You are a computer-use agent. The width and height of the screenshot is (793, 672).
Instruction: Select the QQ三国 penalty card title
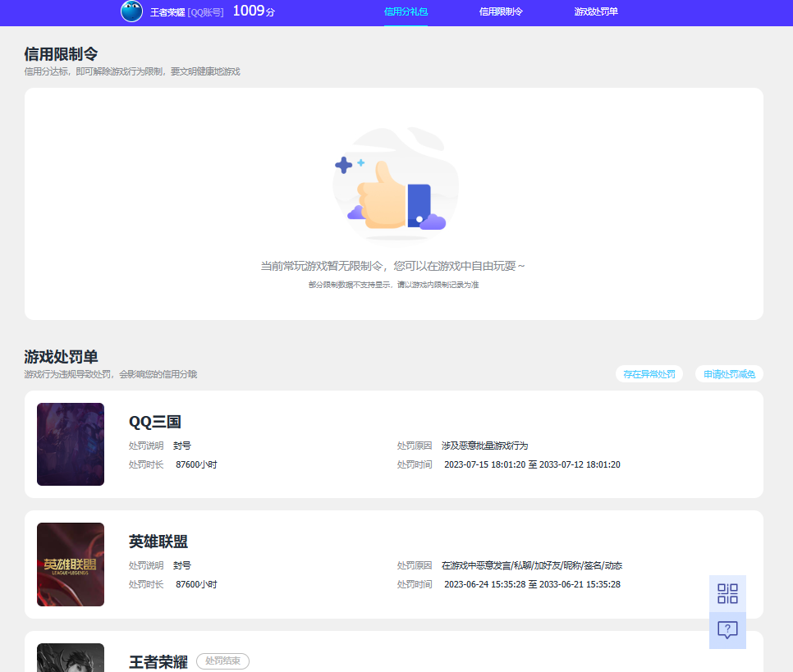[155, 422]
